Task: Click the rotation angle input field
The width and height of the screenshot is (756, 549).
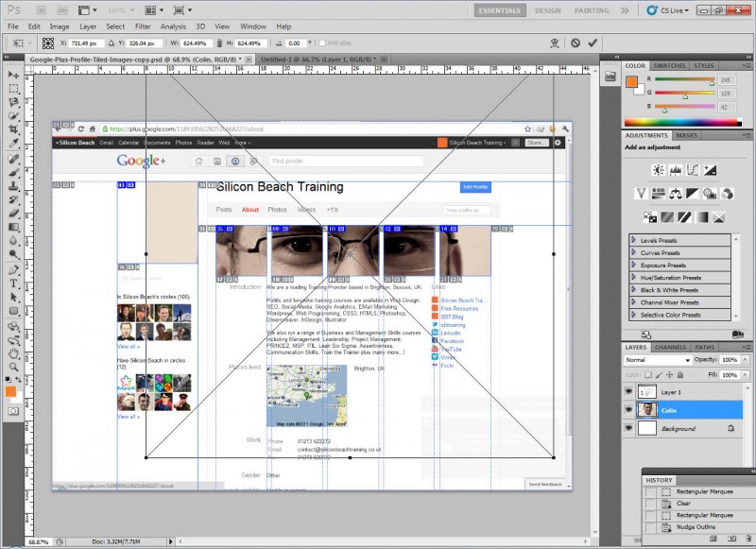Action: click(x=296, y=43)
